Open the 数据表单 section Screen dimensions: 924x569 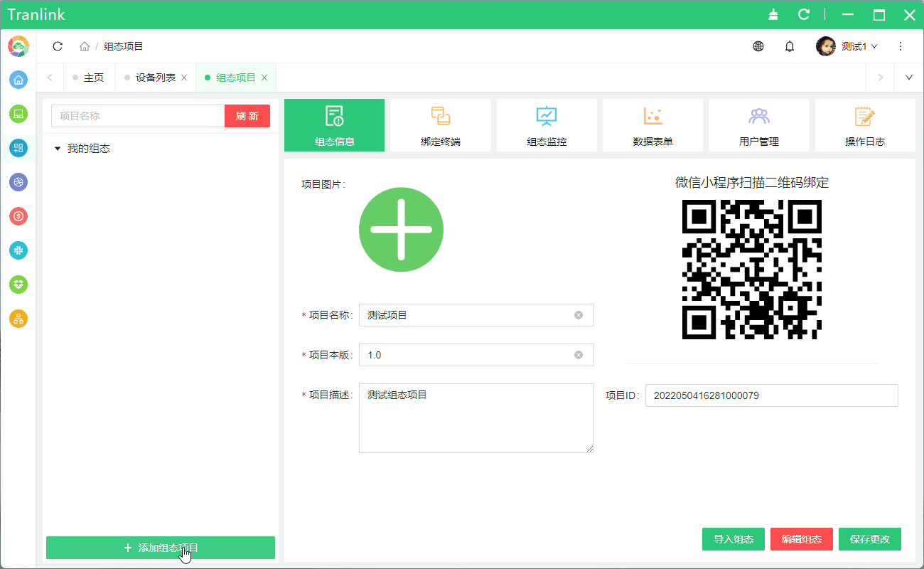[x=652, y=125]
